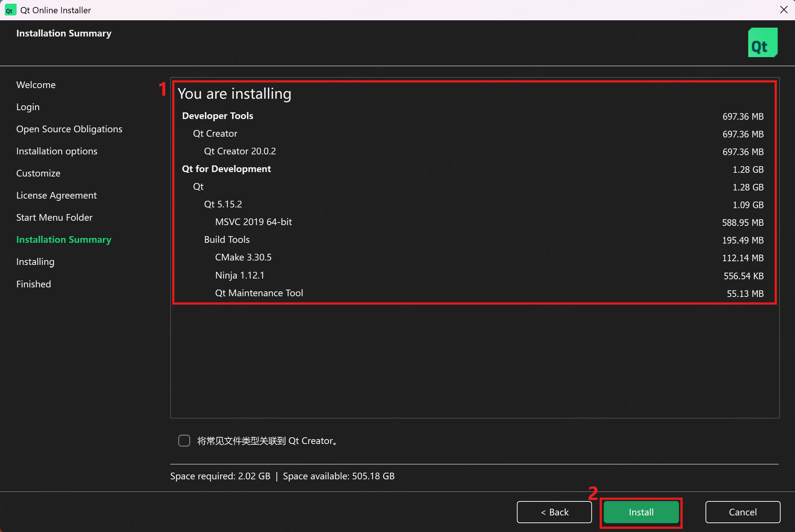
Task: Go to the Installation options step
Action: tap(57, 151)
